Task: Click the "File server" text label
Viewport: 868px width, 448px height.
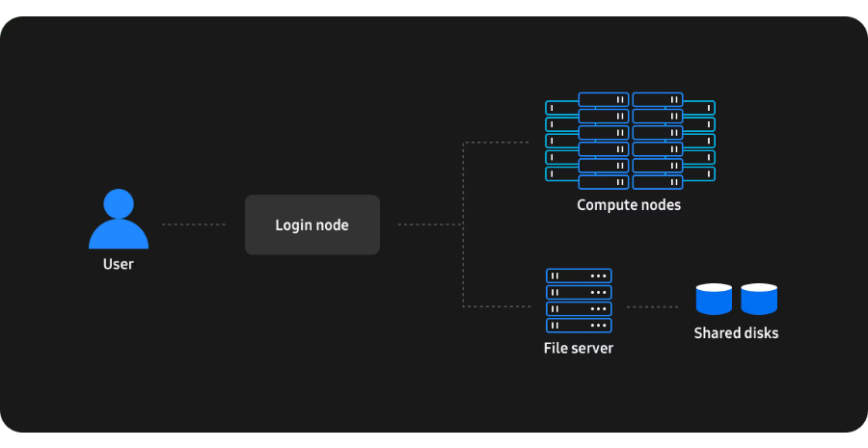Action: tap(579, 348)
